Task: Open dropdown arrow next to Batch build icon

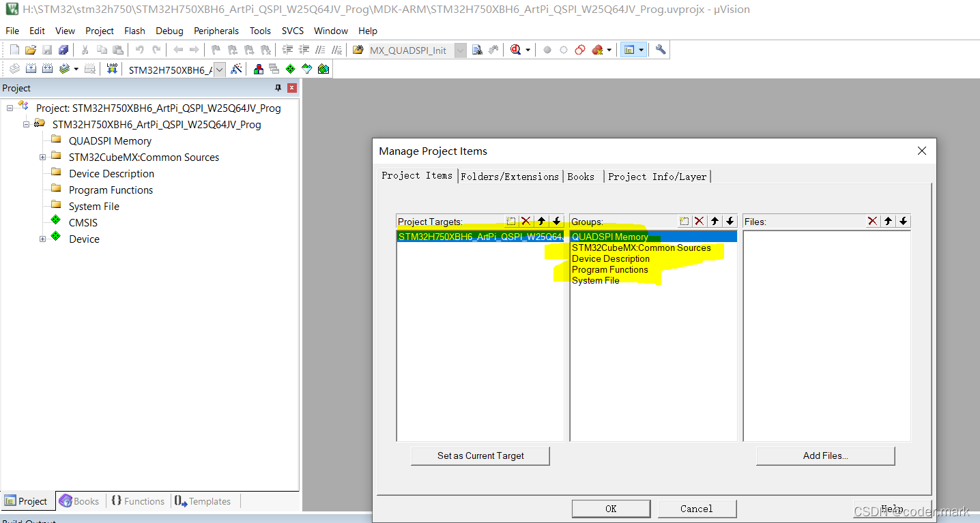Action: pyautogui.click(x=76, y=69)
